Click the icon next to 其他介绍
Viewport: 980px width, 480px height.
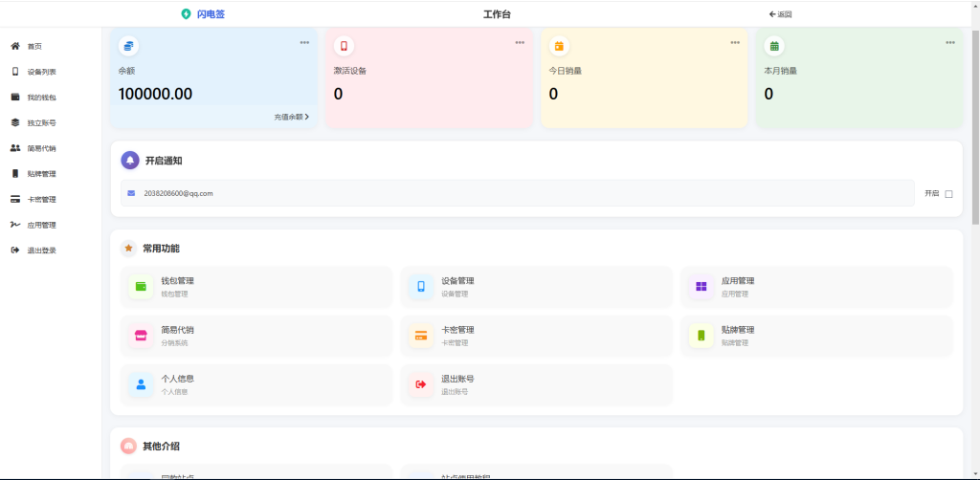[130, 447]
